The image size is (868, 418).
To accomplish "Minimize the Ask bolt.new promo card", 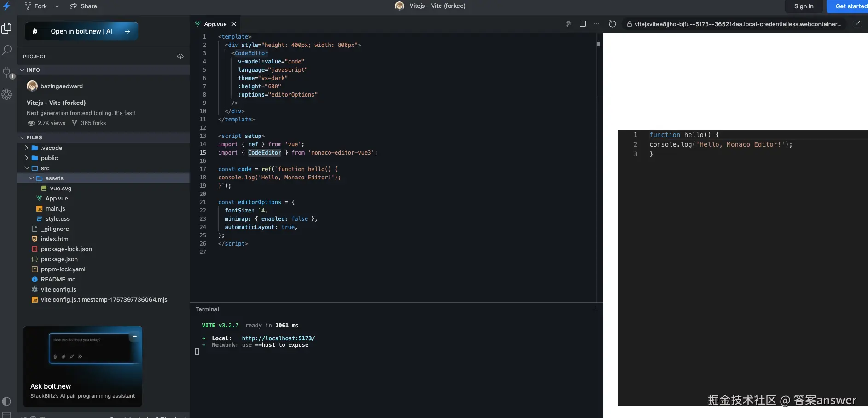I will click(x=134, y=336).
